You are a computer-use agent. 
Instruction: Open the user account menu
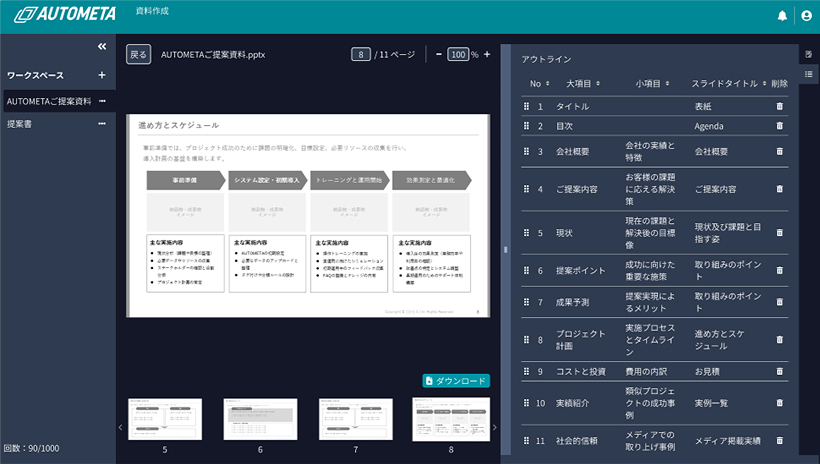[806, 16]
